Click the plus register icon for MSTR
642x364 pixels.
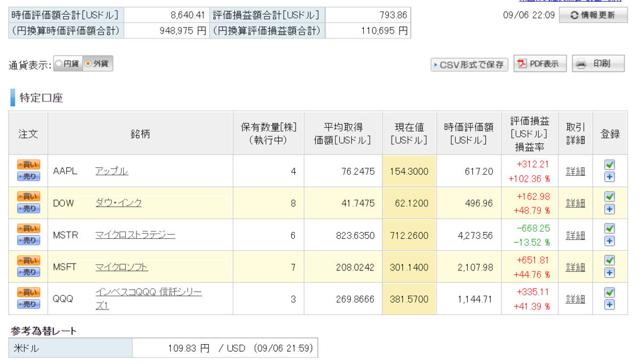609,241
